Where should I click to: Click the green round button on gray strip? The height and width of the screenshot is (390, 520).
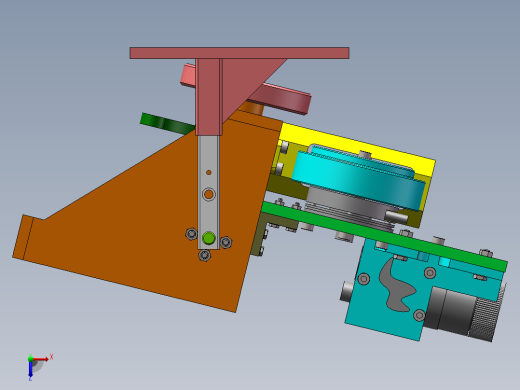(209, 238)
